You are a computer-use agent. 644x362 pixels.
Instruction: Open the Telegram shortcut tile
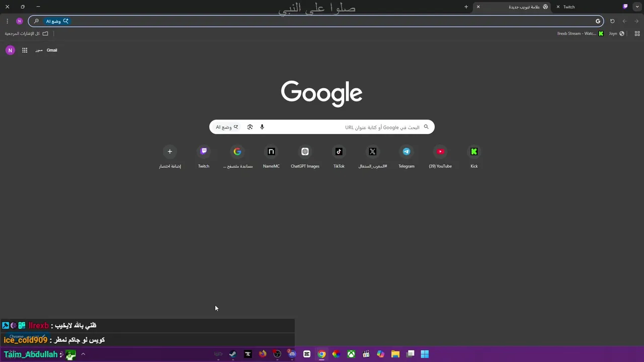[407, 157]
